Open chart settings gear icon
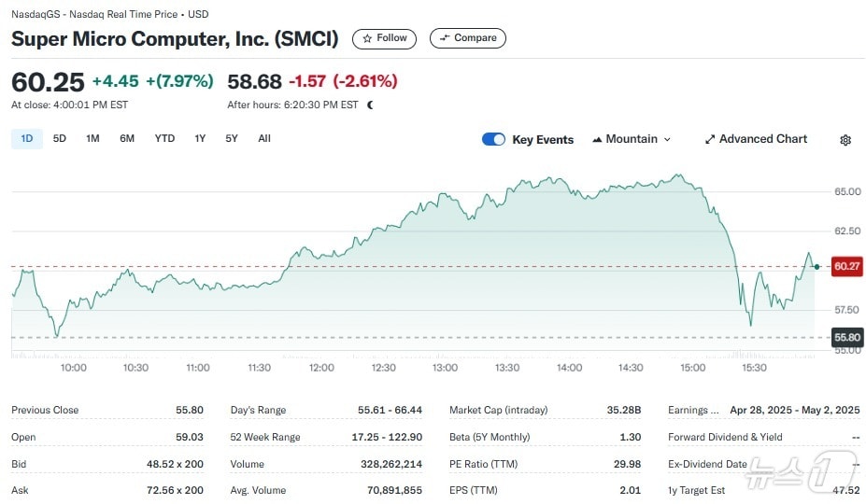The width and height of the screenshot is (866, 504). click(x=845, y=140)
